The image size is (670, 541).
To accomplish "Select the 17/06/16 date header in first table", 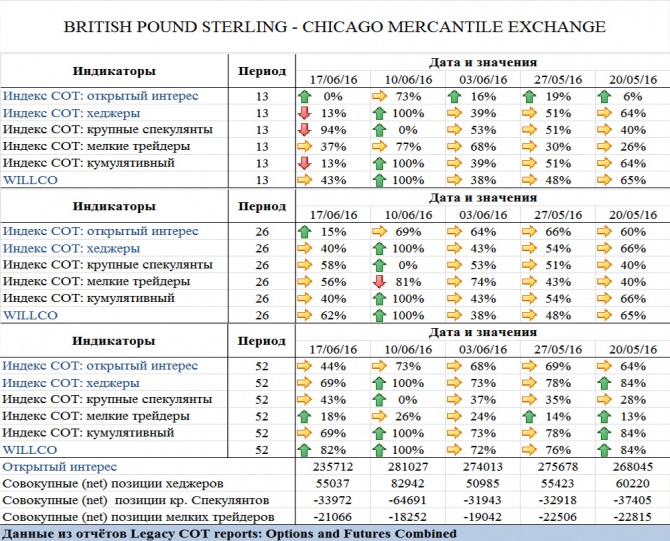I will coord(333,79).
